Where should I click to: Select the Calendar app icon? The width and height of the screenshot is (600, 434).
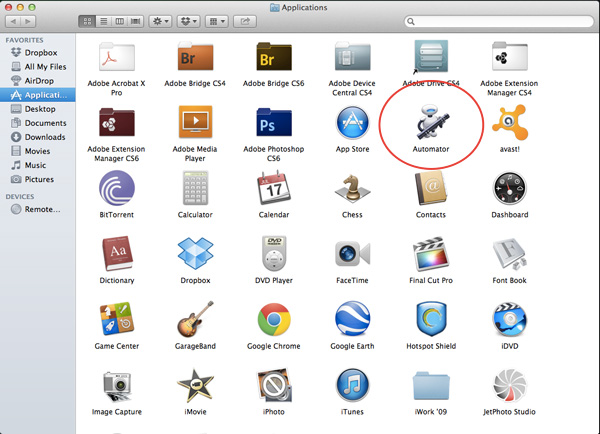274,188
